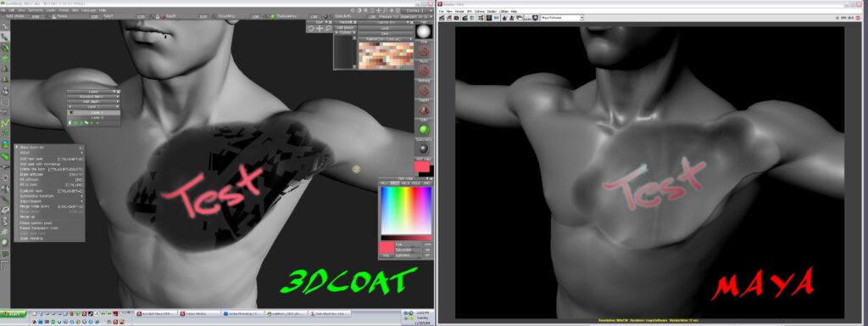Image resolution: width=868 pixels, height=326 pixels.
Task: Pick a color from the rainbow color spectrum
Action: point(406,211)
